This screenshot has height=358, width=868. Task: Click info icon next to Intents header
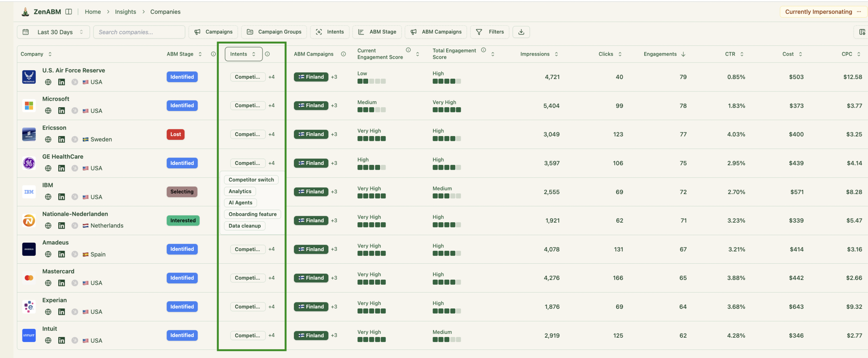pos(268,54)
